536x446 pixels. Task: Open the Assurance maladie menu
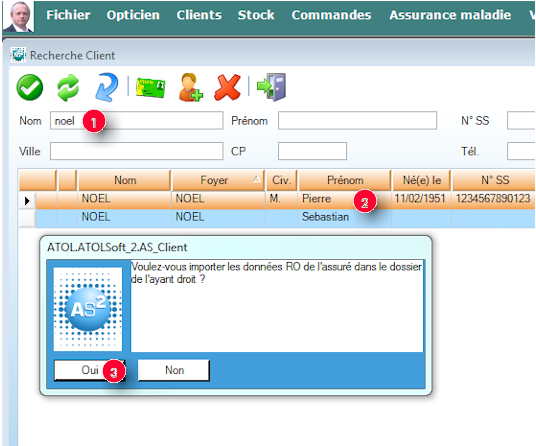(x=450, y=15)
